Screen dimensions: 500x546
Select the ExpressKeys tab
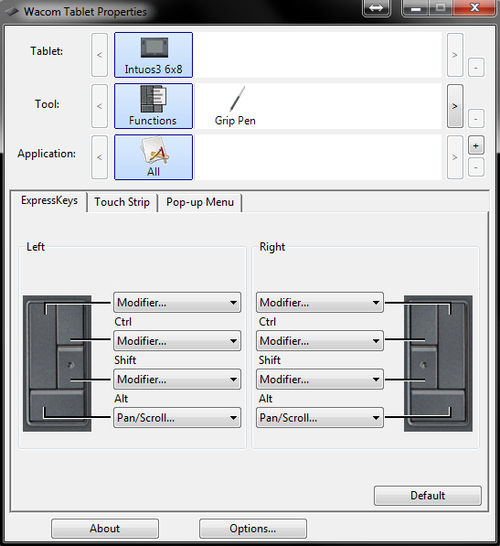[x=49, y=201]
